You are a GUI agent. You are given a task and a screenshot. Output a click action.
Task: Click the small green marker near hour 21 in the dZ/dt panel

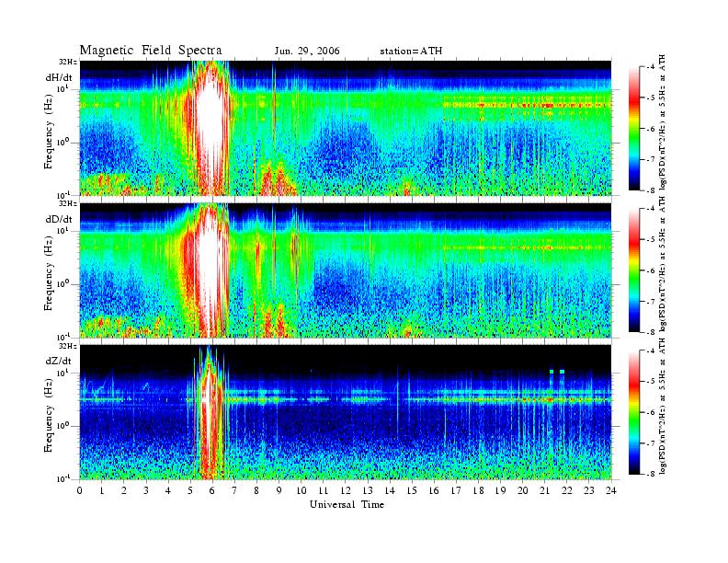click(552, 372)
